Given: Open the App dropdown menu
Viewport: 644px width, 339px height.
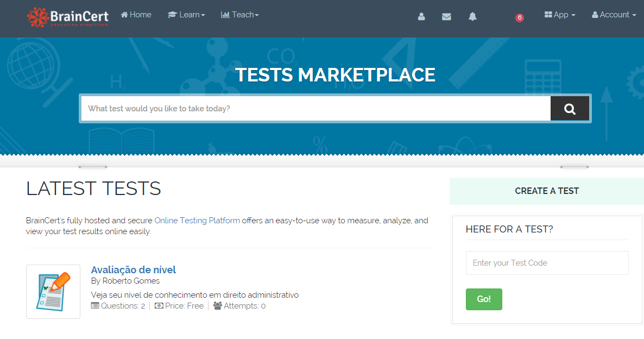Looking at the screenshot, I should 560,15.
